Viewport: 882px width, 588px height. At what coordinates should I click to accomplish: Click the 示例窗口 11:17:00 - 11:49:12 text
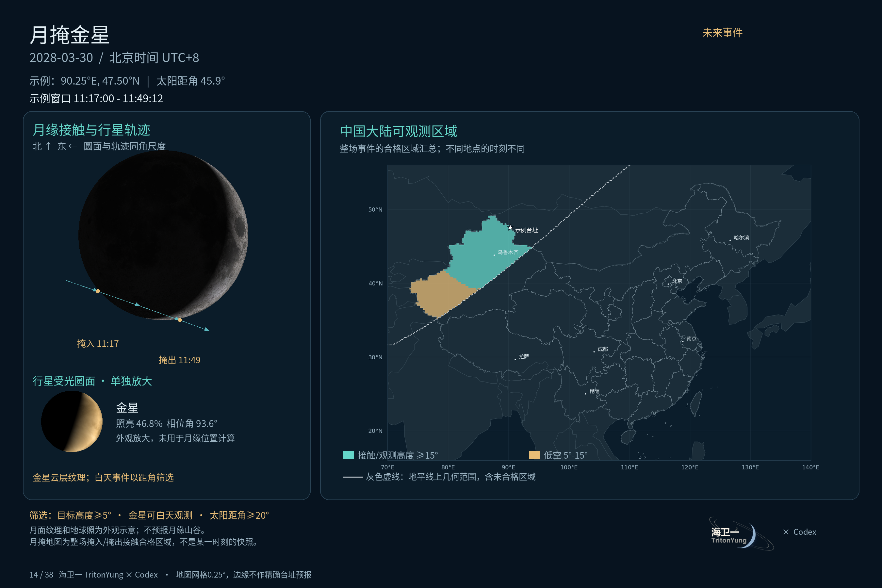coord(96,99)
